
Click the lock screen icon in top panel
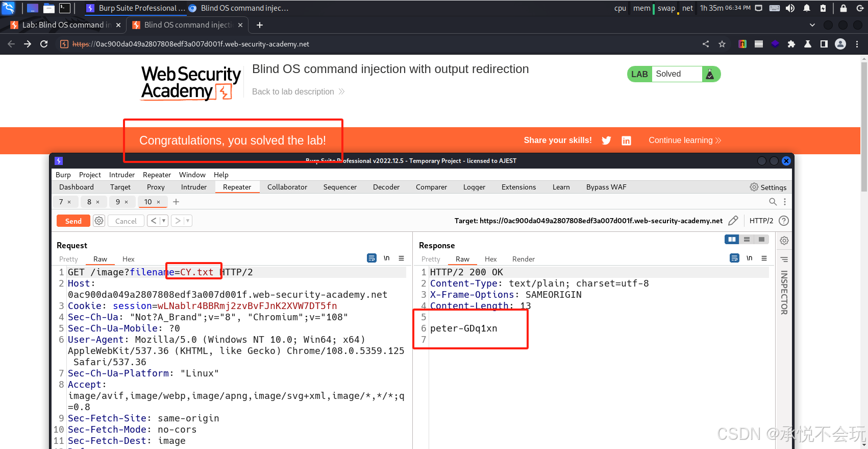click(x=844, y=8)
